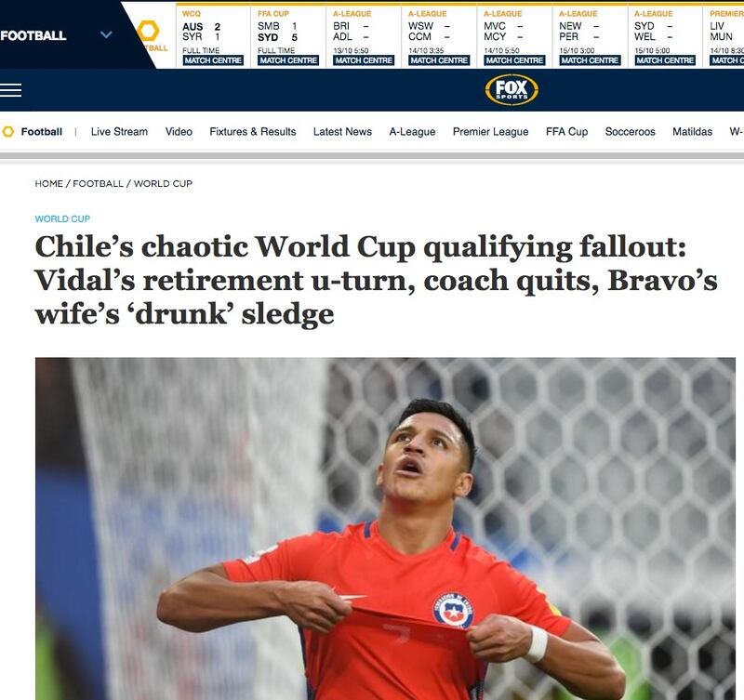The width and height of the screenshot is (744, 700).
Task: Select the Socceroos nav item
Action: tap(631, 131)
